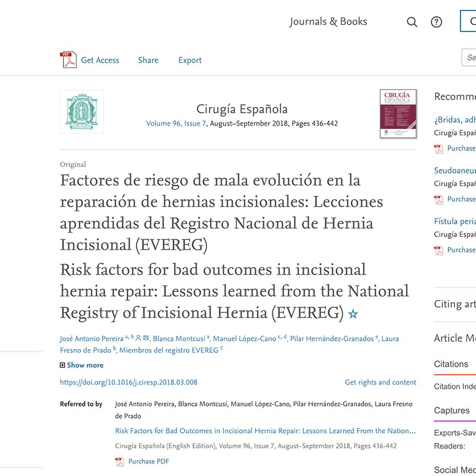Click the society crest logo
476x476 pixels.
tap(82, 111)
